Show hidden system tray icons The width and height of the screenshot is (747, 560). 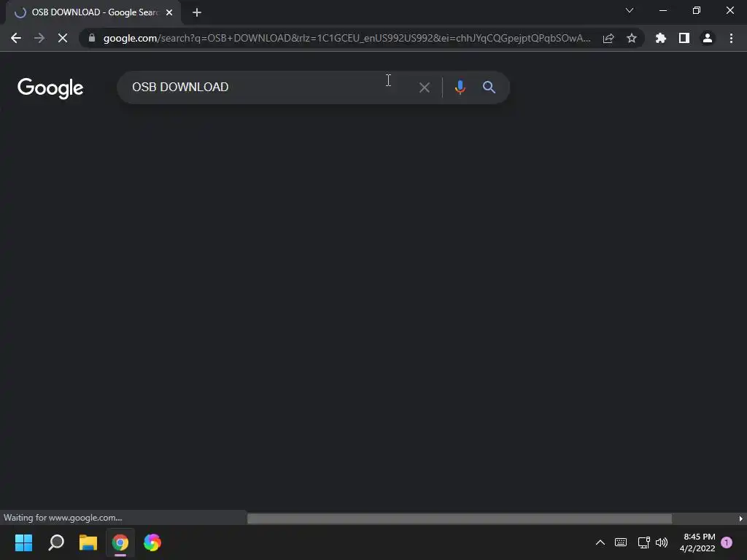click(x=600, y=542)
